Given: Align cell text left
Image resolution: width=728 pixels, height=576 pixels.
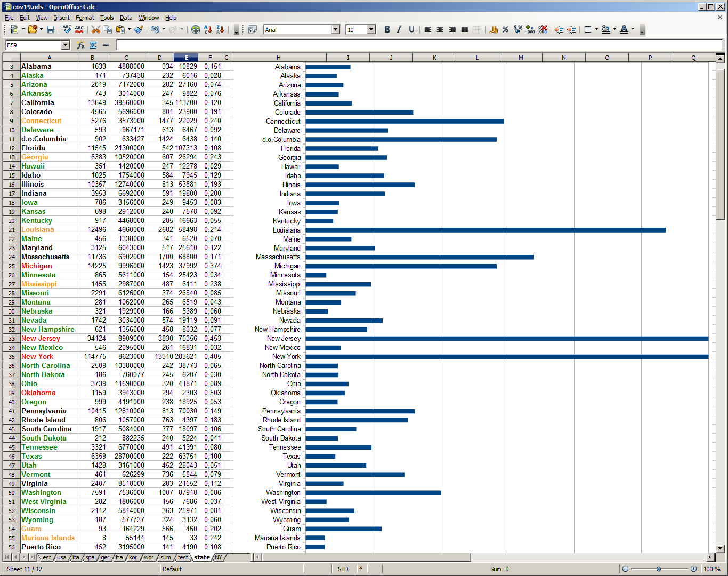Looking at the screenshot, I should pyautogui.click(x=428, y=29).
